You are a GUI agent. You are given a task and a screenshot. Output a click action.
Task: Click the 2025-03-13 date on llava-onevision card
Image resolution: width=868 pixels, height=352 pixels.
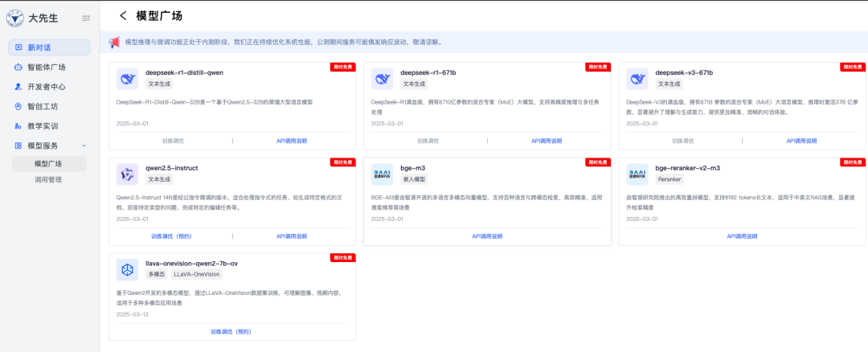pyautogui.click(x=133, y=314)
